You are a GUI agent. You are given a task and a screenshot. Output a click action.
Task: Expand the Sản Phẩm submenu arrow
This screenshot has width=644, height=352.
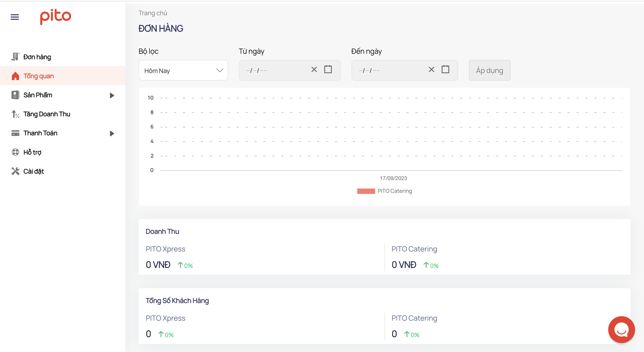point(112,95)
